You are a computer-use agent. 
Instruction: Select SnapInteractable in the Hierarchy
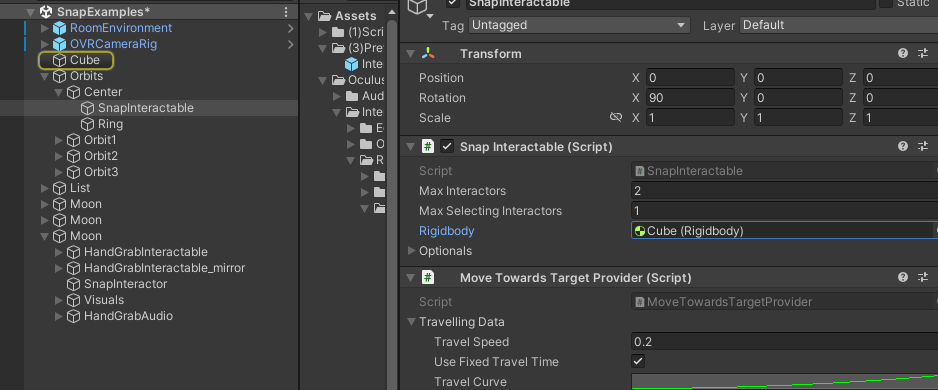pos(146,108)
